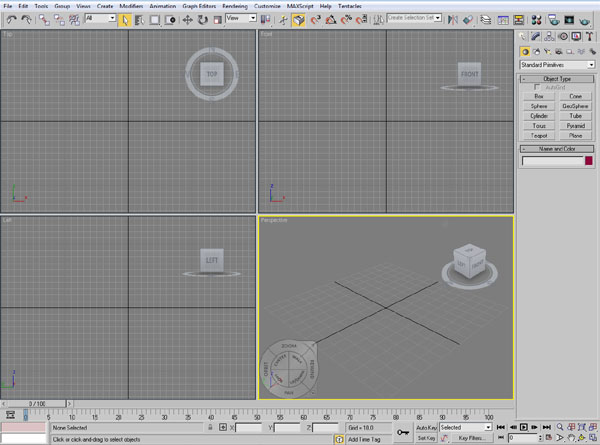This screenshot has height=445, width=600.
Task: Toggle Spinner Snap
Action: [x=362, y=20]
